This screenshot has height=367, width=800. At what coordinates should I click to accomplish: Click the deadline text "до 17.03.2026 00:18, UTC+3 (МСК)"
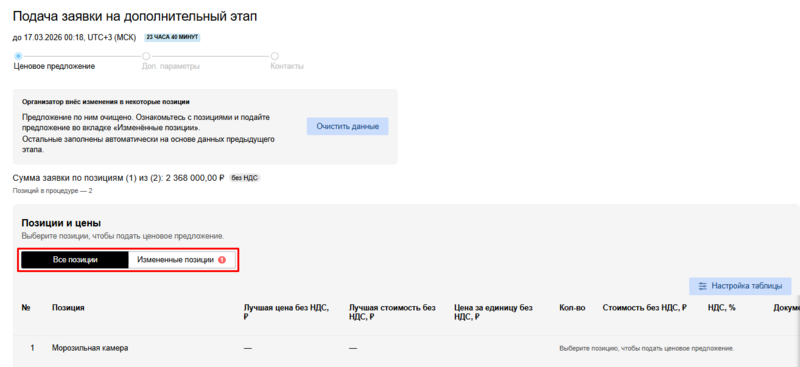coord(74,38)
